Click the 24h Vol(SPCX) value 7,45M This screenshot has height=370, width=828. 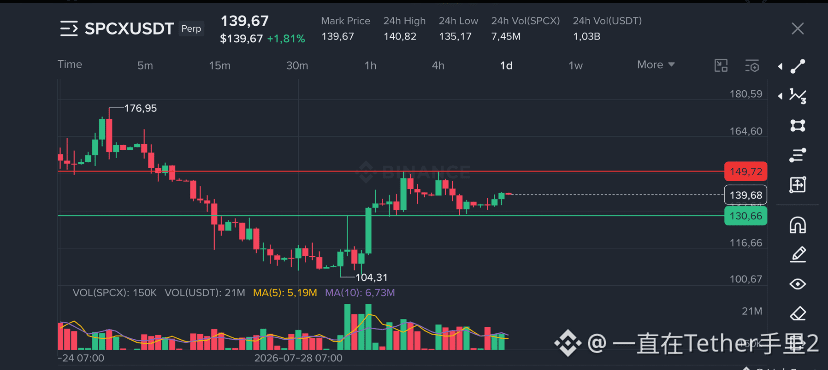click(x=506, y=37)
